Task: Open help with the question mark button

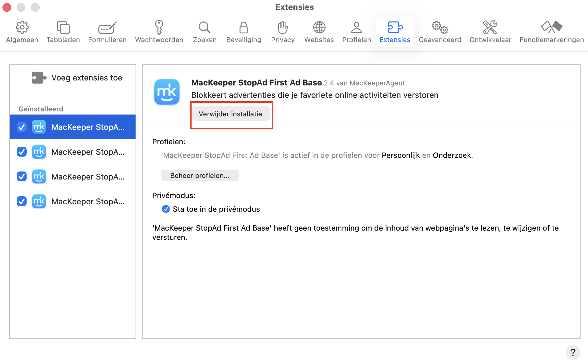Action: click(573, 352)
